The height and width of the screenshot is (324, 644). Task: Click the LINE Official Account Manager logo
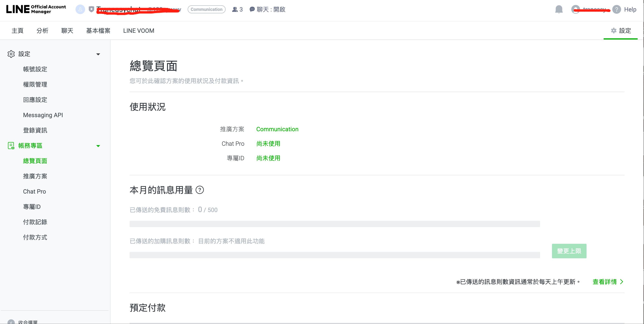click(x=36, y=10)
